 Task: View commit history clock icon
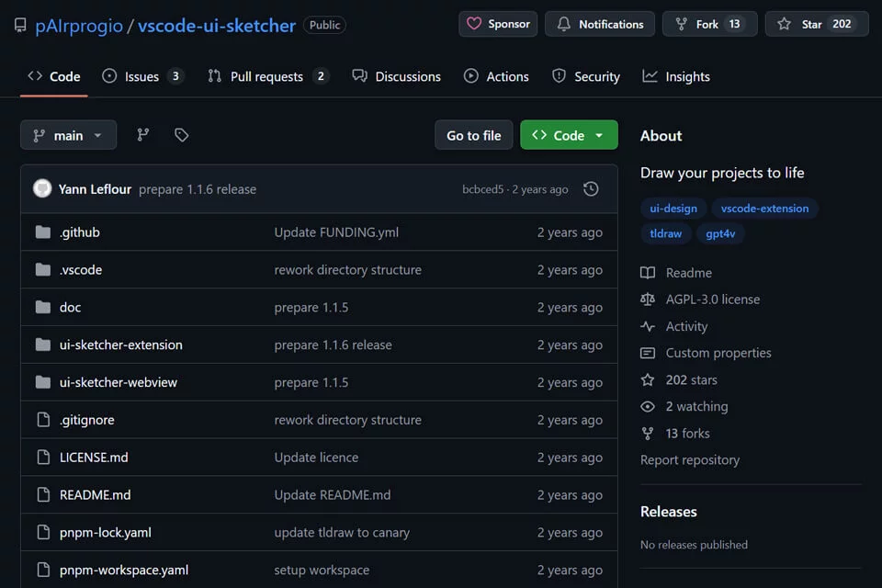(591, 189)
